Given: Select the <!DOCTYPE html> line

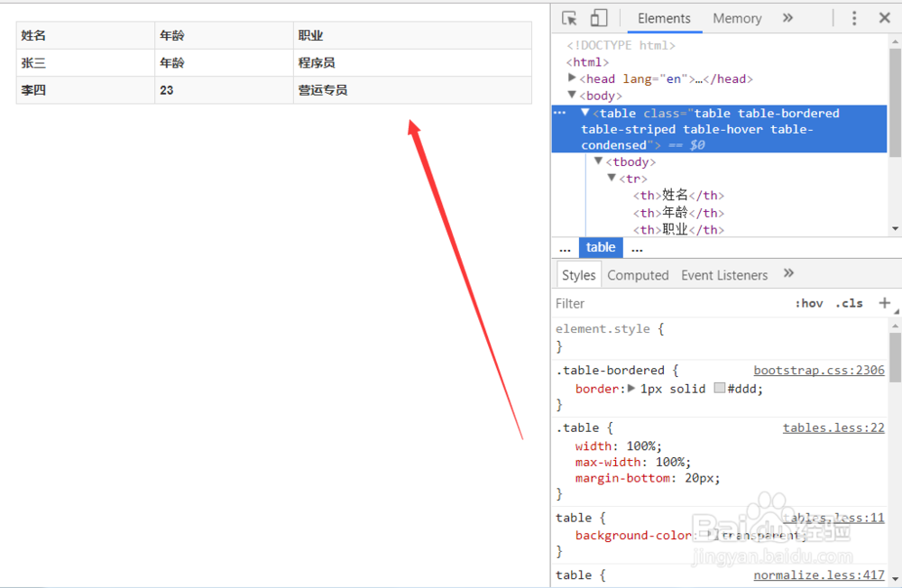Looking at the screenshot, I should [621, 45].
